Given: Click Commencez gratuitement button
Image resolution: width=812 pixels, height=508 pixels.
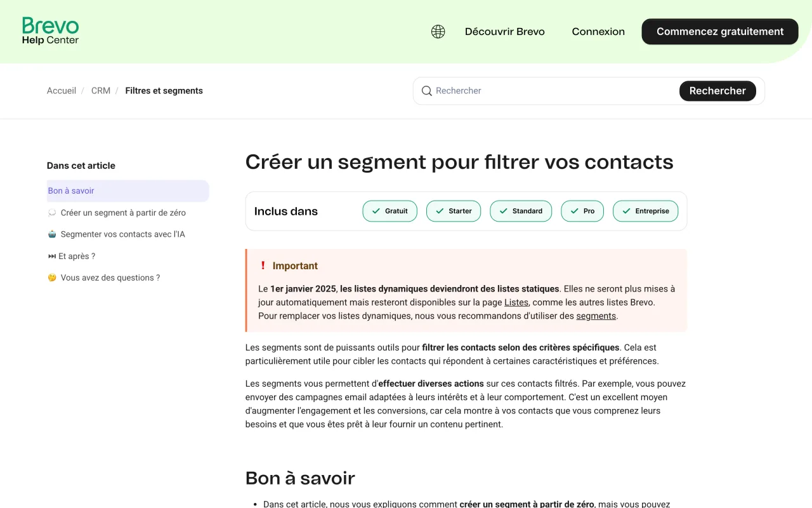Looking at the screenshot, I should [720, 32].
